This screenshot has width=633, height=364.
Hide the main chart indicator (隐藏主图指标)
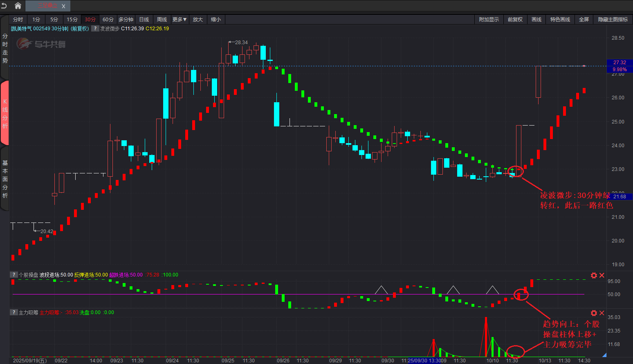tap(613, 20)
